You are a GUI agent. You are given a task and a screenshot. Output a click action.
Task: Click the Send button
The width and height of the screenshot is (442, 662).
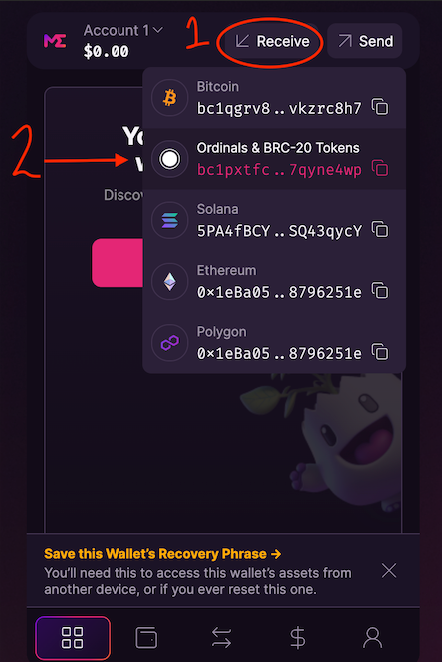tap(365, 41)
